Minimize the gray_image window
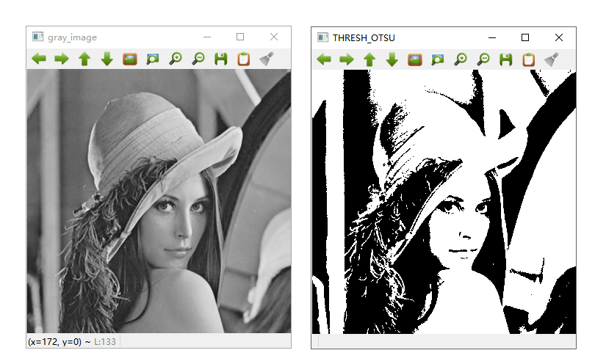The height and width of the screenshot is (364, 595). [x=207, y=37]
